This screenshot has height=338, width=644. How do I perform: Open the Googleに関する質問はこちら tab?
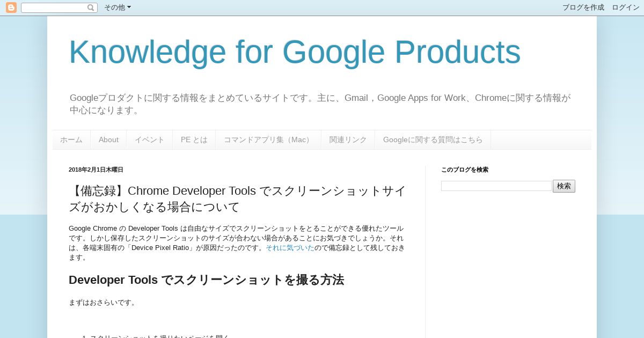(x=433, y=139)
